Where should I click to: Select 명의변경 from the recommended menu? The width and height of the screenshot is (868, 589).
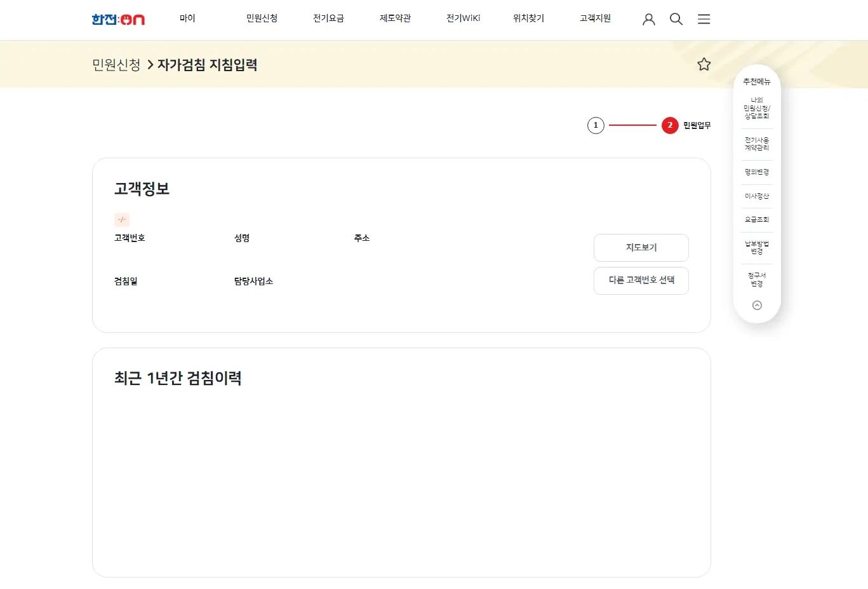tap(756, 171)
